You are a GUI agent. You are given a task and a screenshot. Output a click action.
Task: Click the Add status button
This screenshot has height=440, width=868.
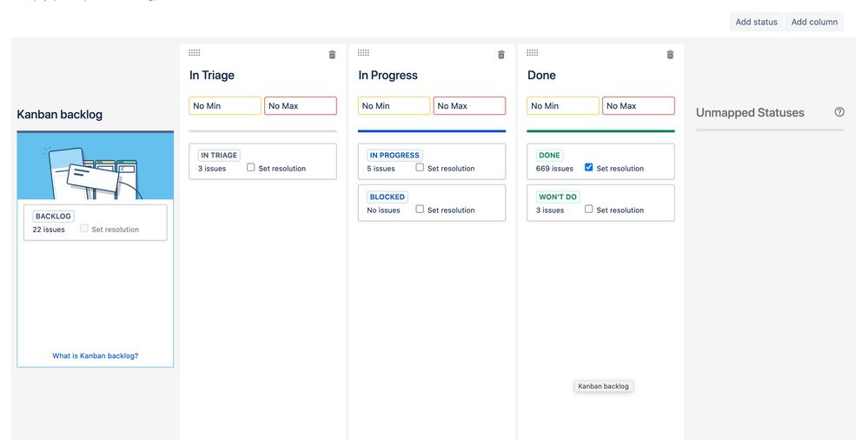tap(756, 22)
